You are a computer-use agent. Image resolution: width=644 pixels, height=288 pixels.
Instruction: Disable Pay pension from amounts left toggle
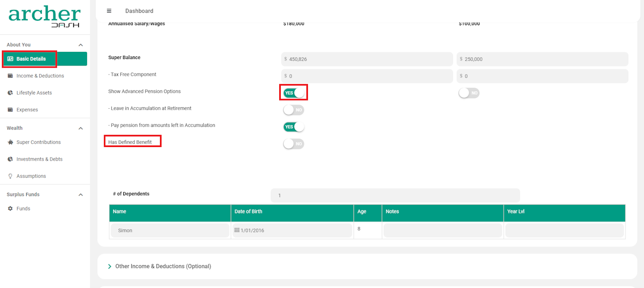[x=294, y=127]
